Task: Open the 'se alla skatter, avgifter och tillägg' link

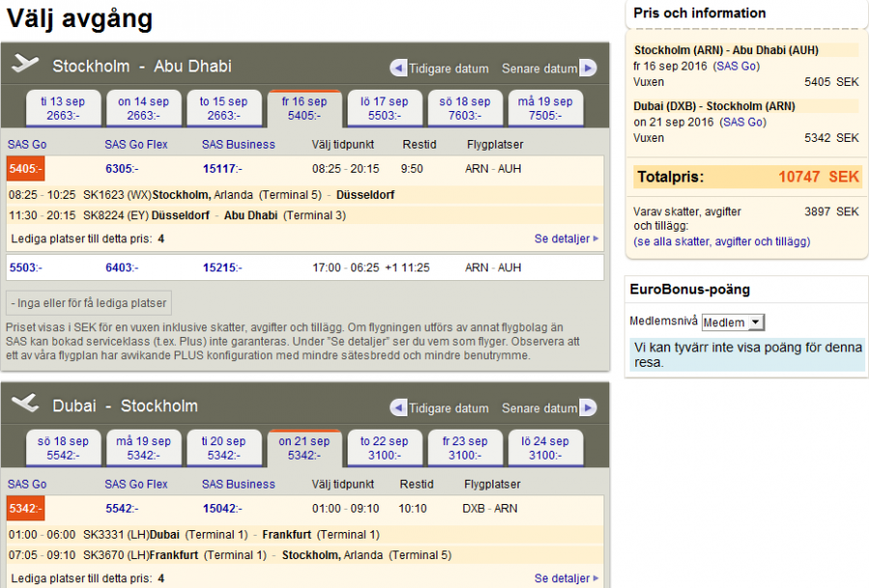Action: click(x=721, y=241)
